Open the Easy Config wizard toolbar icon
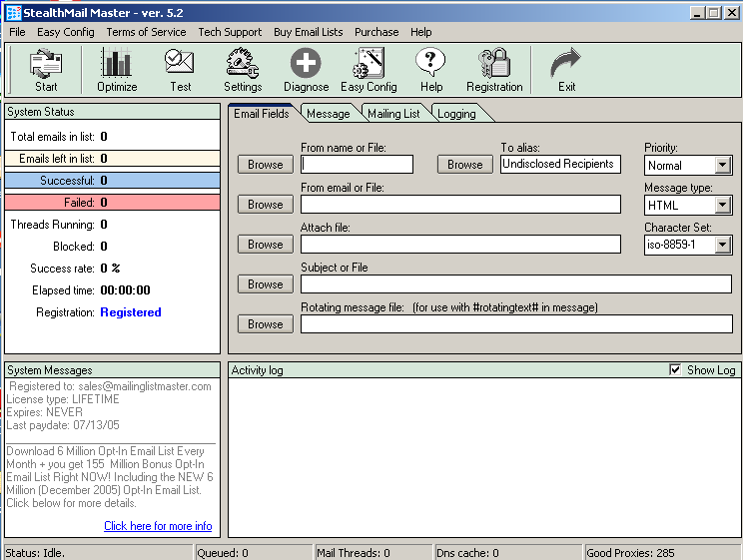This screenshot has height=560, width=743. (x=369, y=71)
